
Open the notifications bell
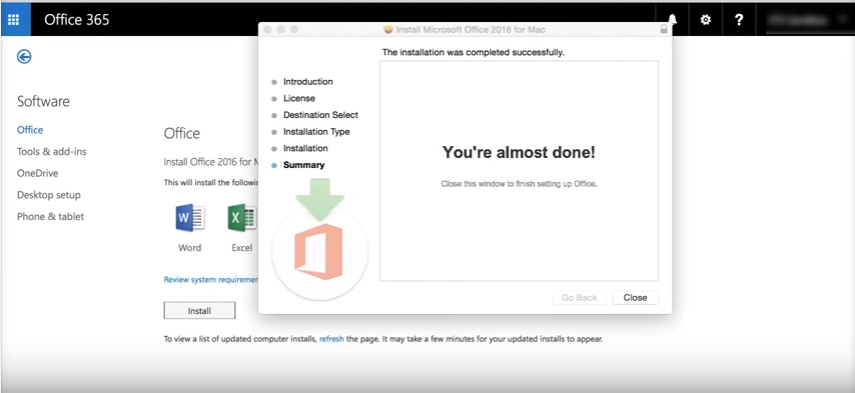pyautogui.click(x=673, y=20)
